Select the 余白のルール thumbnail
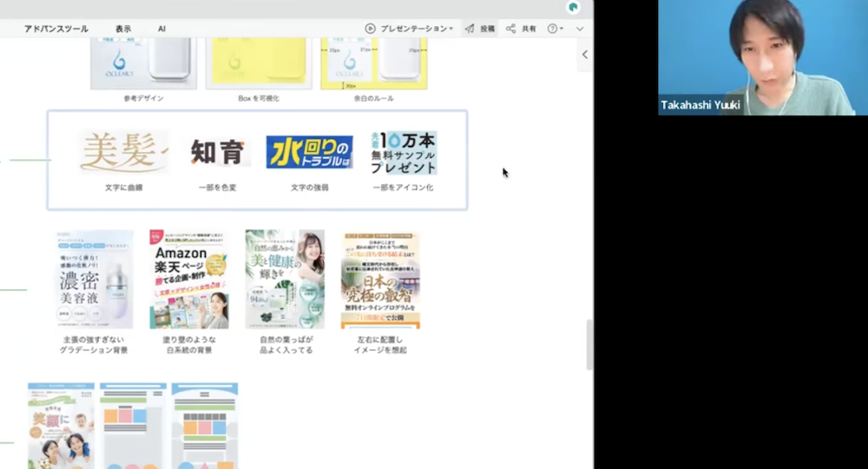 373,63
